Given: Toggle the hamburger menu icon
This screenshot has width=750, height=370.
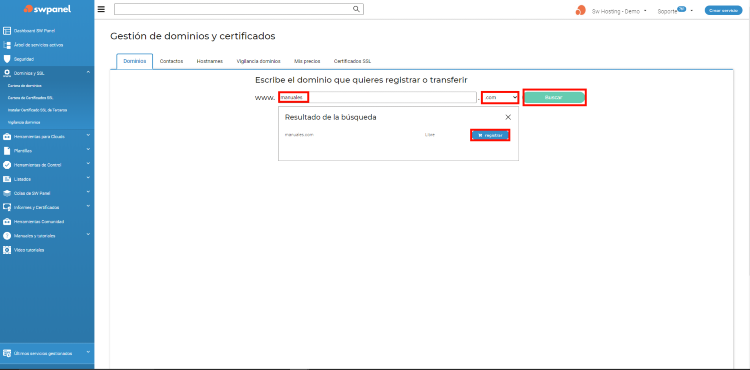Looking at the screenshot, I should (101, 9).
